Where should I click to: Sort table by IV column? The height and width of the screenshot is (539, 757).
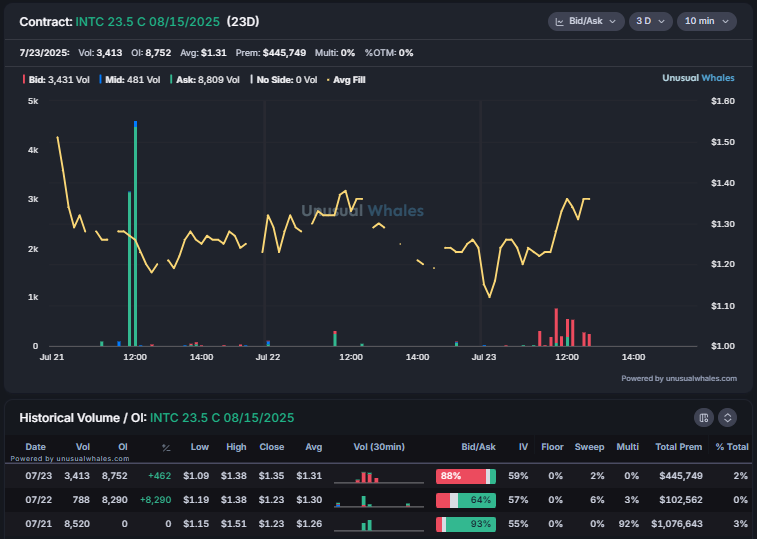pyautogui.click(x=523, y=447)
